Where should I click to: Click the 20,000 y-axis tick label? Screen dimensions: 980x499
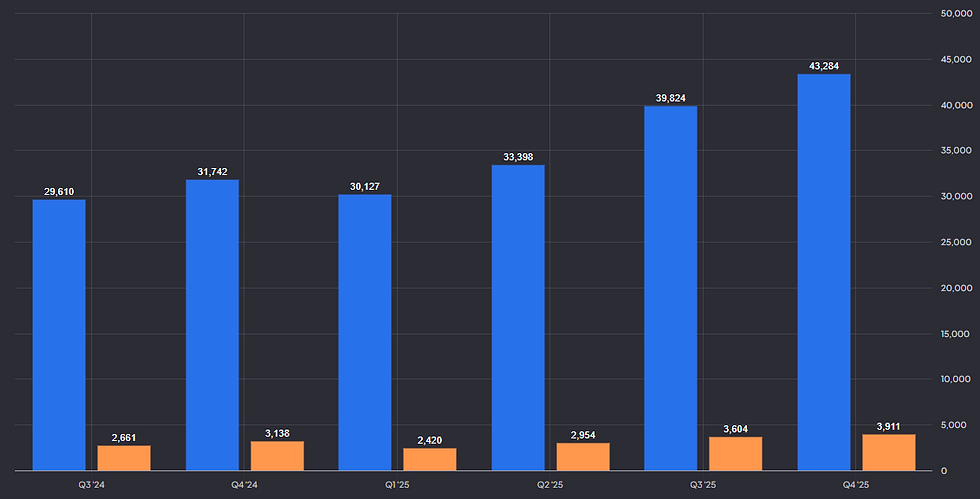tap(956, 288)
